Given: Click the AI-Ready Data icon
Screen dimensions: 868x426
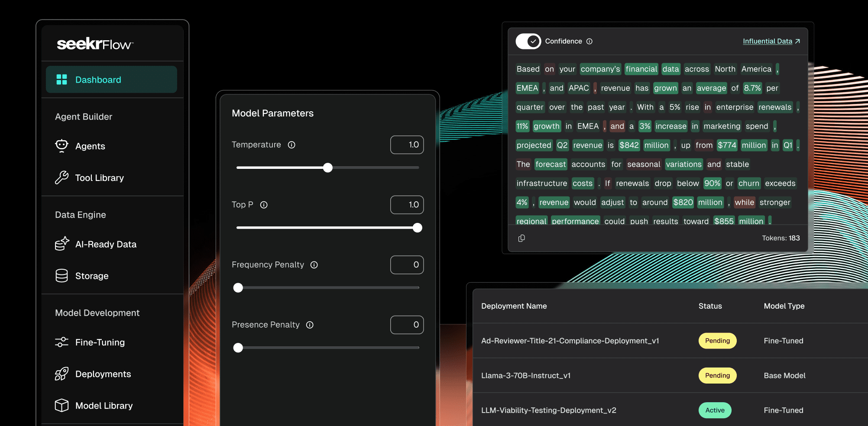Looking at the screenshot, I should [x=62, y=244].
